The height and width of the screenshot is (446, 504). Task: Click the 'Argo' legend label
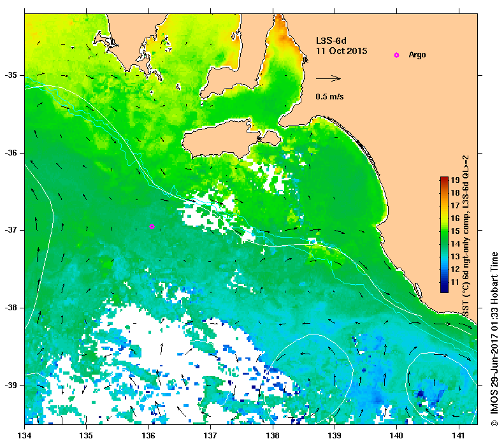point(417,55)
